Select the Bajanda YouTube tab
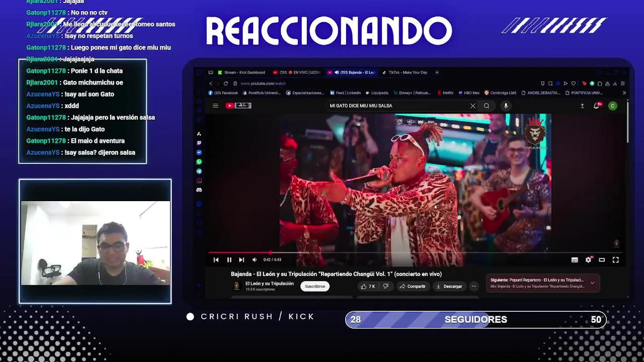This screenshot has width=644, height=362. 351,72
